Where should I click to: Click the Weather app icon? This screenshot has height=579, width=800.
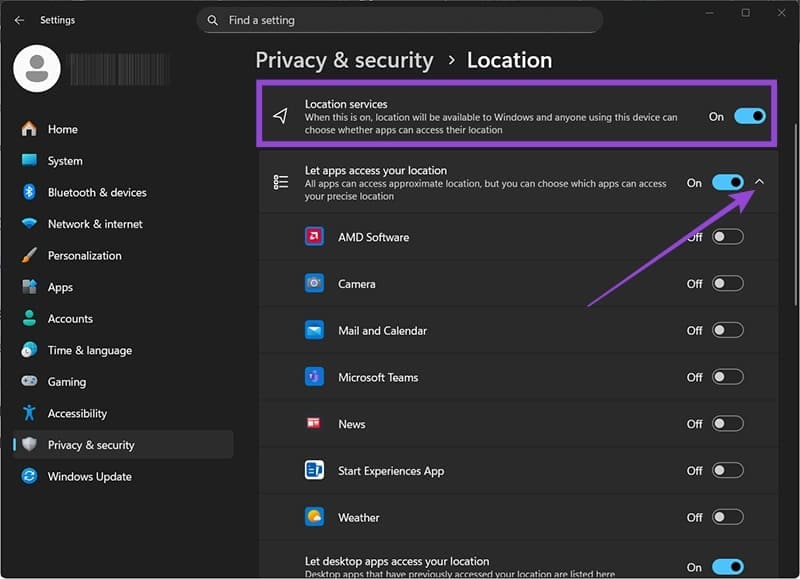point(314,517)
